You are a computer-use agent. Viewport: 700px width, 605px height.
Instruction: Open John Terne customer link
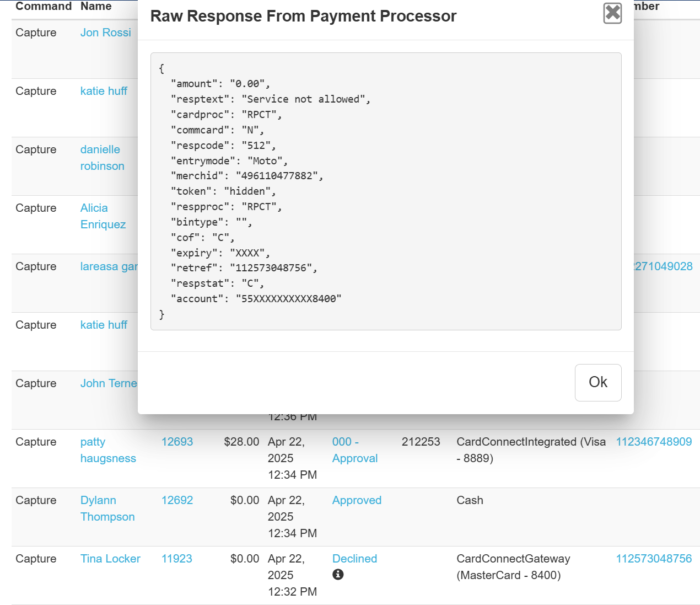(109, 383)
